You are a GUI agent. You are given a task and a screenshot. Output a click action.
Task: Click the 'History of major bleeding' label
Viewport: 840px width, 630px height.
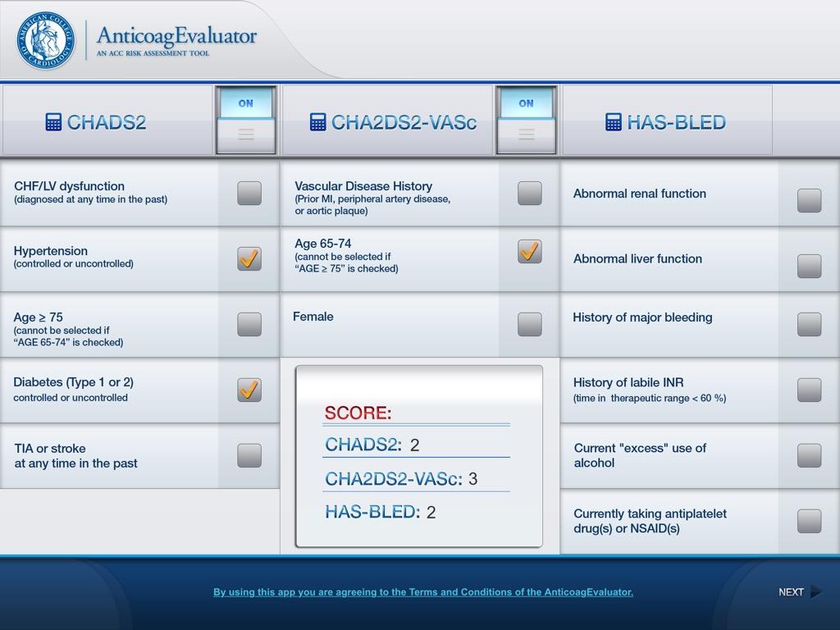click(x=642, y=317)
